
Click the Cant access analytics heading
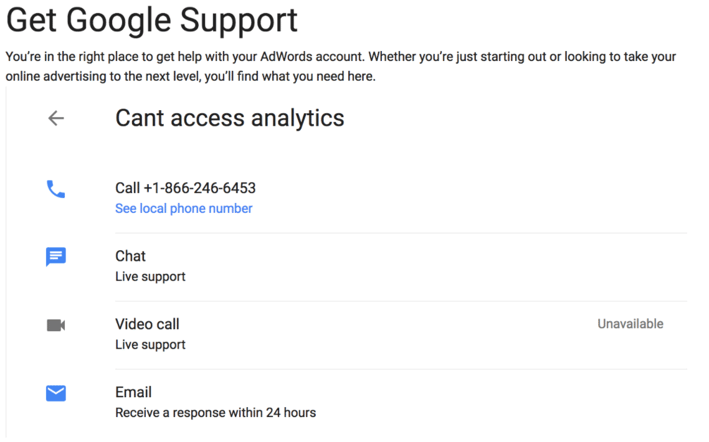[x=229, y=118]
